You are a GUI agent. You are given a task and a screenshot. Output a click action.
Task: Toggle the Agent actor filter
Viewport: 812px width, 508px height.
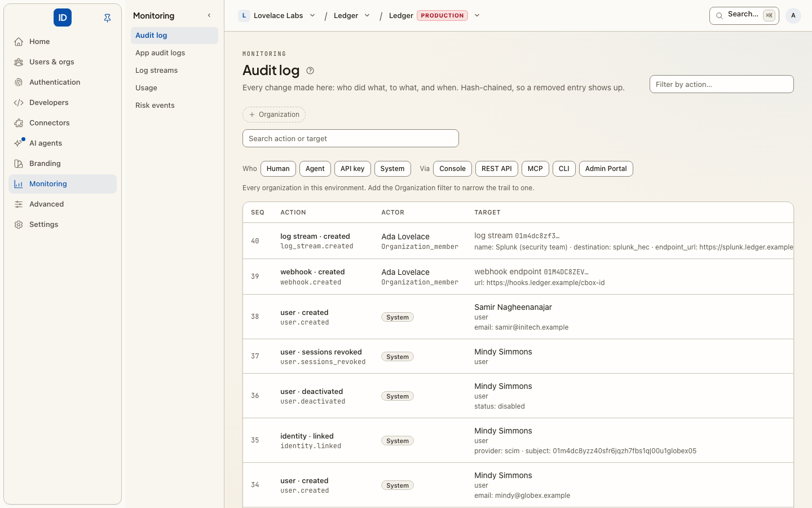[315, 169]
